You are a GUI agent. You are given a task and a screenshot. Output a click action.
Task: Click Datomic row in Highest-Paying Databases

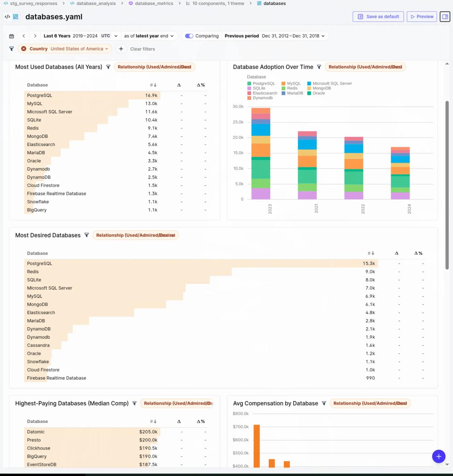(x=116, y=432)
